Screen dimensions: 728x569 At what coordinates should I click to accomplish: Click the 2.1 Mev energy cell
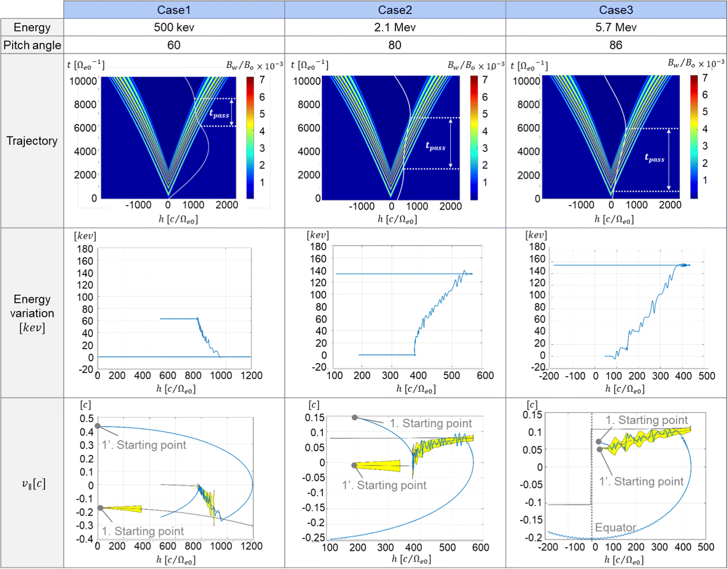click(395, 27)
